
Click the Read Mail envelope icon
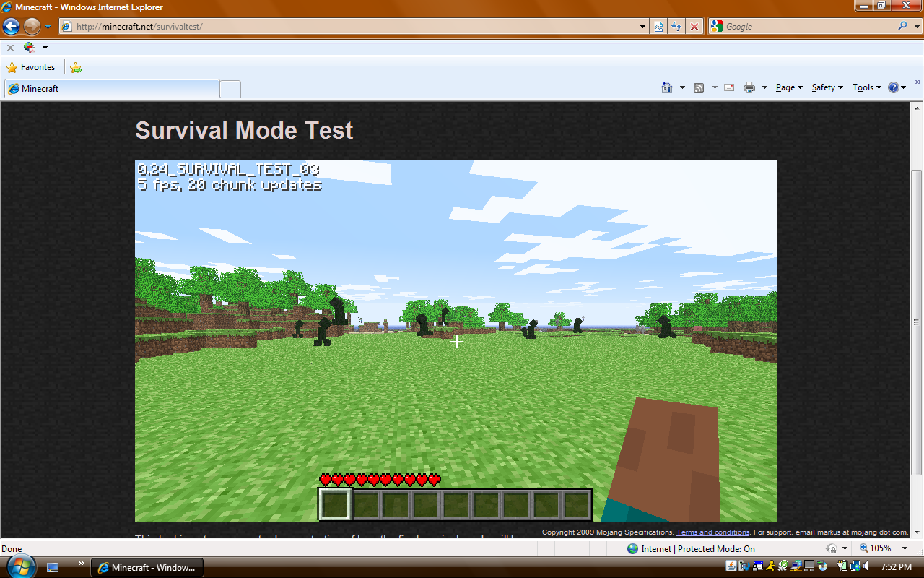click(x=729, y=87)
